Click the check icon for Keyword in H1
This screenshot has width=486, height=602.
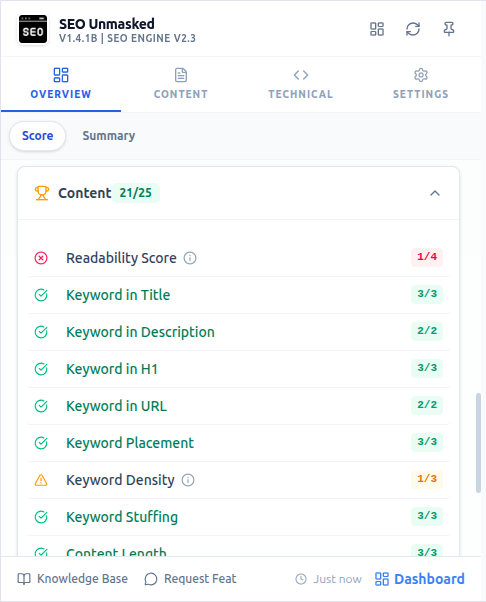tap(41, 369)
